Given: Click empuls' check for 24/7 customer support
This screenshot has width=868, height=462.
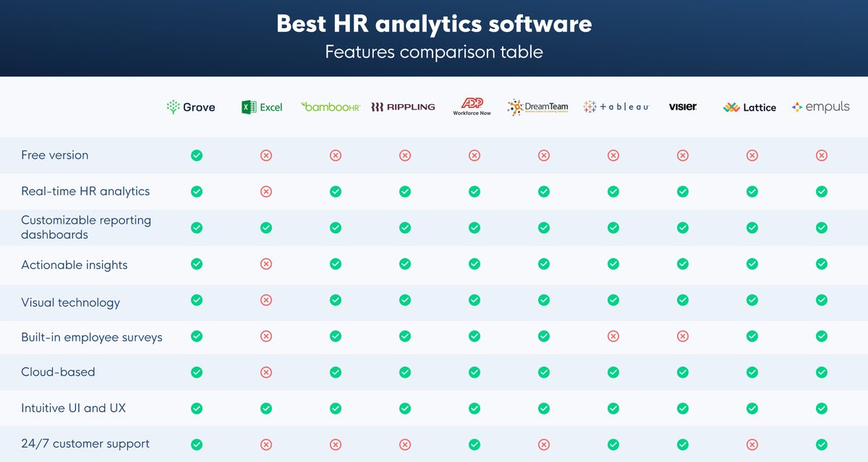Looking at the screenshot, I should click(822, 445).
